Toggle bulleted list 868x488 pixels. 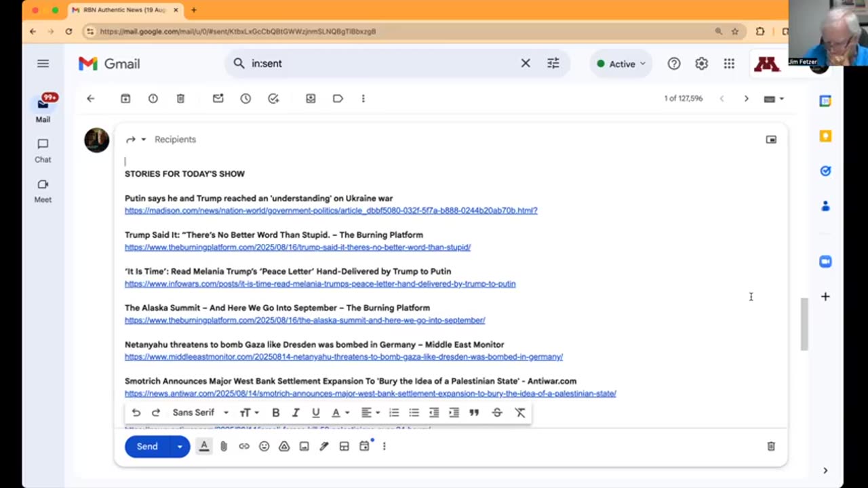coord(414,412)
